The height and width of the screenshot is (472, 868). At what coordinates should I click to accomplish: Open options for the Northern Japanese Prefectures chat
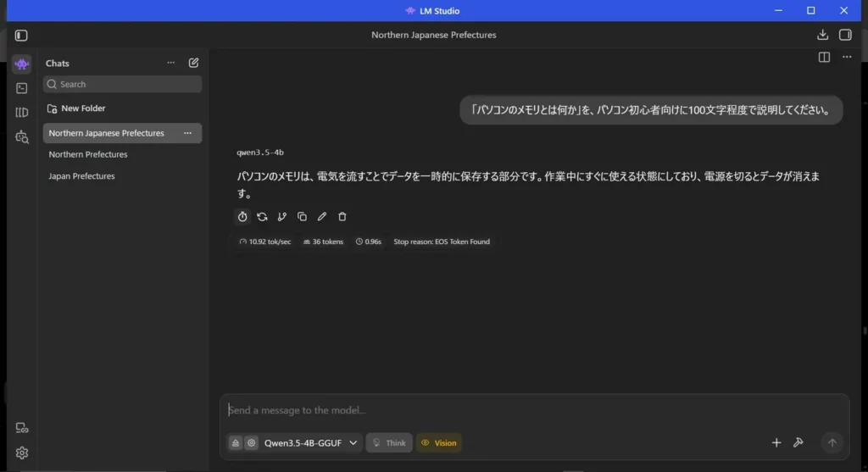tap(187, 133)
